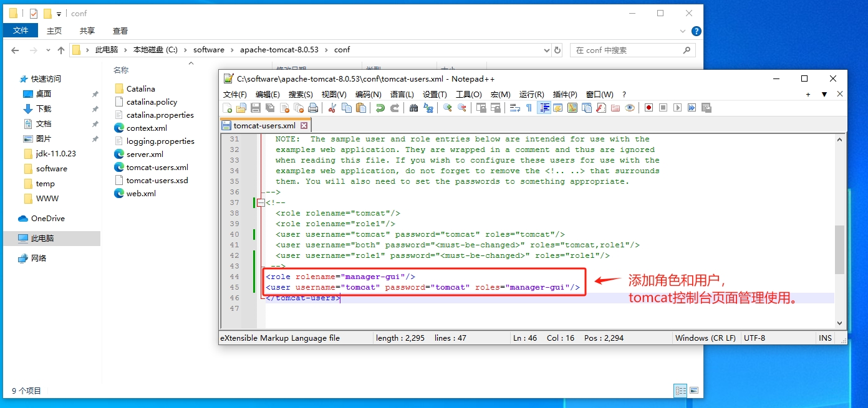Click the Explorer address bar refresh icon
Screen dimensions: 868x408
pyautogui.click(x=557, y=50)
